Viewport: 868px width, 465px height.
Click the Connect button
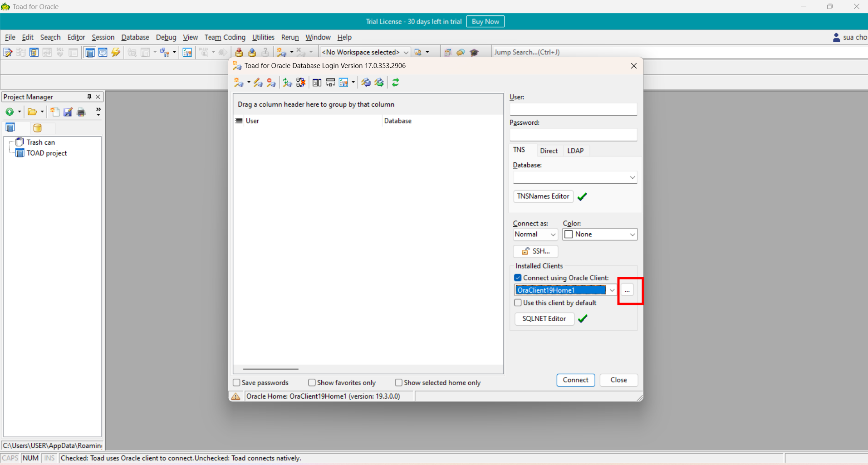[x=575, y=380]
